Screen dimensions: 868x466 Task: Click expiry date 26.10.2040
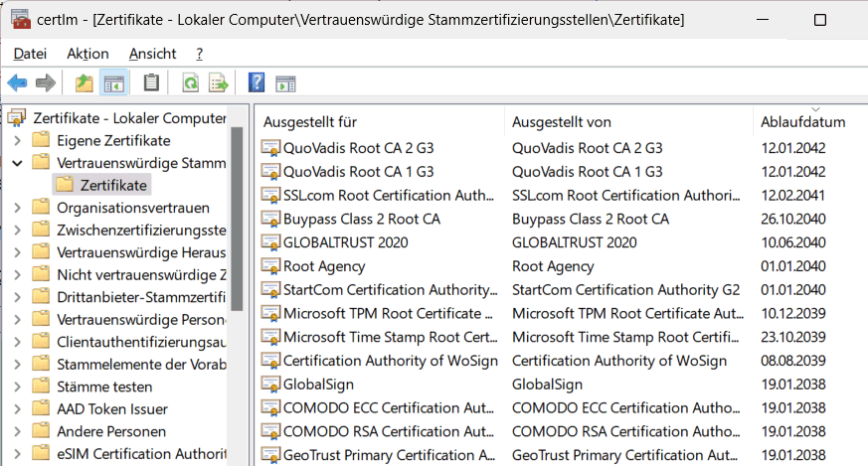(x=793, y=219)
